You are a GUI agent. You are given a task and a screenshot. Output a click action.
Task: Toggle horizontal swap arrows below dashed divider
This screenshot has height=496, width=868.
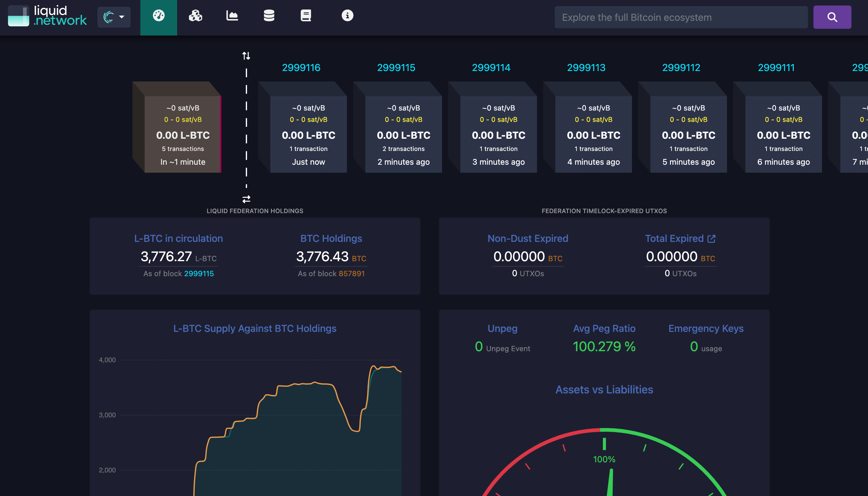pyautogui.click(x=246, y=199)
